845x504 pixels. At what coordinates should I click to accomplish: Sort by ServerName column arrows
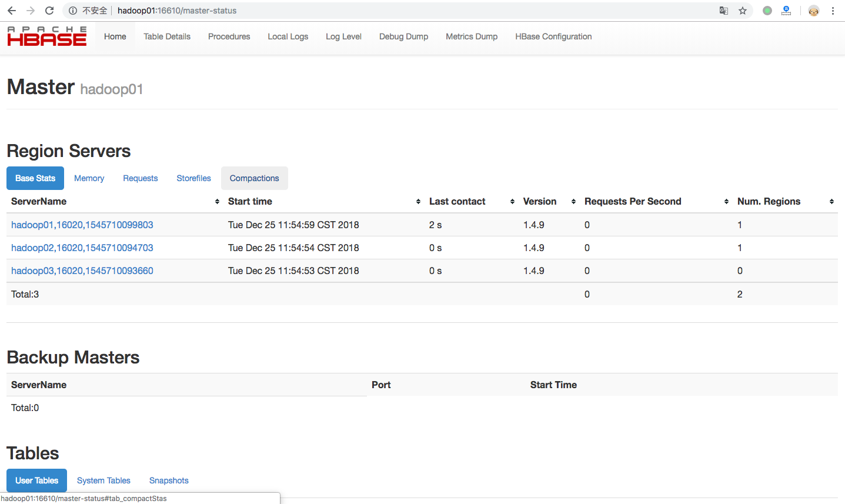[x=217, y=202]
